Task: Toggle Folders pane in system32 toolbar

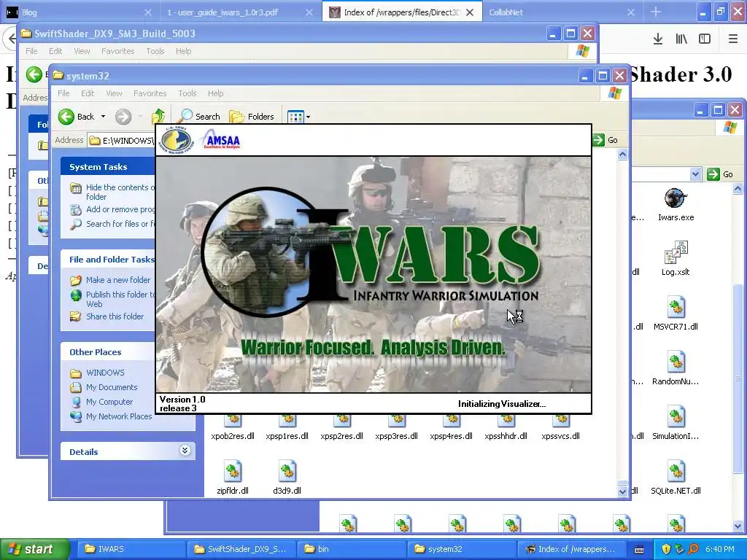Action: pos(252,117)
